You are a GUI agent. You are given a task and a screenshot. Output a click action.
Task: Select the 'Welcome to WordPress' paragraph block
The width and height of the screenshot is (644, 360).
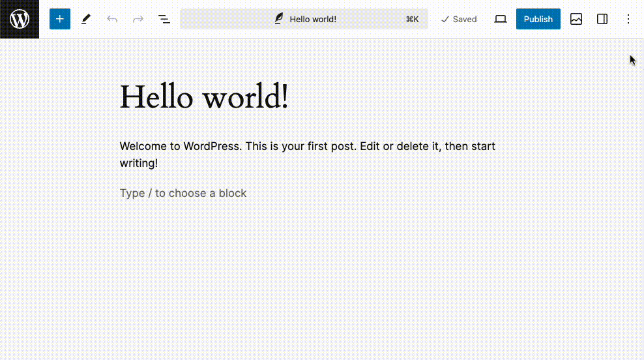point(307,147)
